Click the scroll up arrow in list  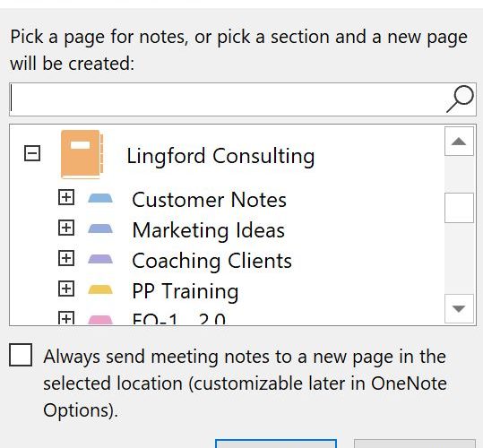[x=459, y=142]
